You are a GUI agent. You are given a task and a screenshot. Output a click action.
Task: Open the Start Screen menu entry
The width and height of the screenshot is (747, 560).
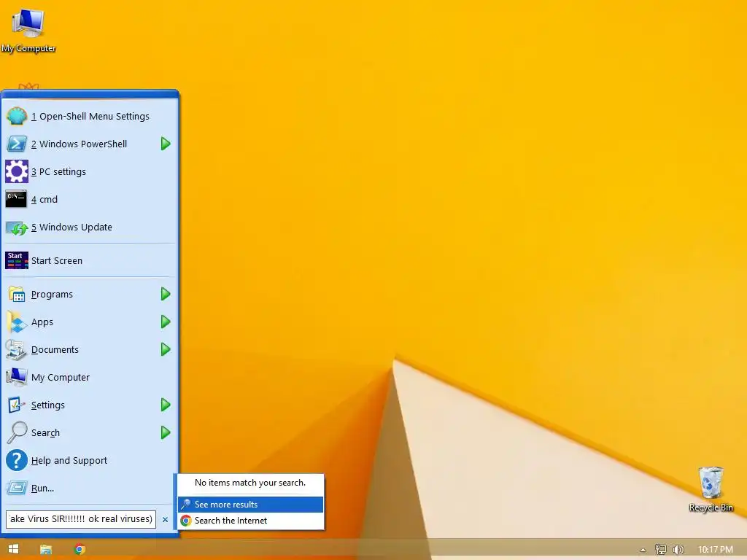tap(90, 260)
